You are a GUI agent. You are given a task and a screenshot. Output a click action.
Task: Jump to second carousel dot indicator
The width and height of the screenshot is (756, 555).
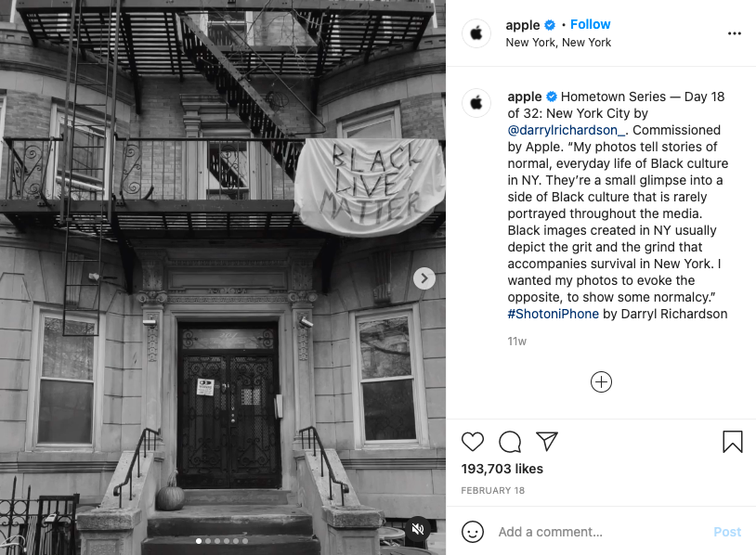pos(208,541)
